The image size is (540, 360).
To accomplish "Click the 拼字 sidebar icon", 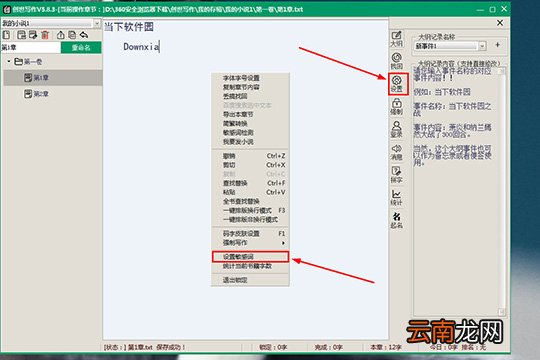I will pos(396,175).
